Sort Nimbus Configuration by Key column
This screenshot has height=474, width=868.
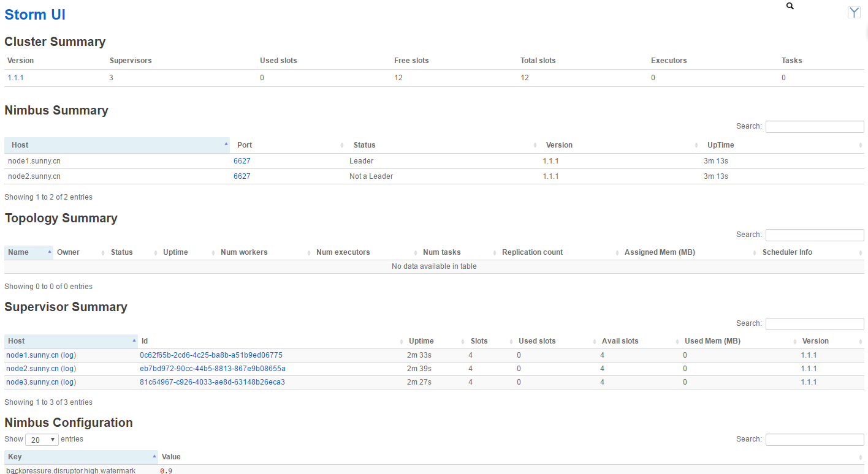pyautogui.click(x=81, y=457)
